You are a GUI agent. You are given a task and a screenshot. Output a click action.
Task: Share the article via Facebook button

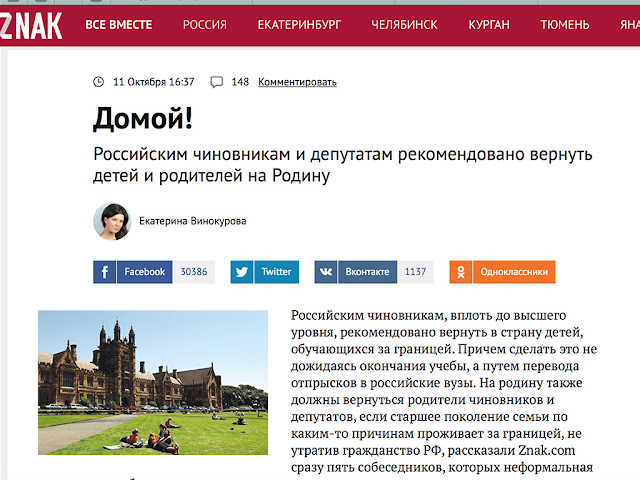(144, 272)
